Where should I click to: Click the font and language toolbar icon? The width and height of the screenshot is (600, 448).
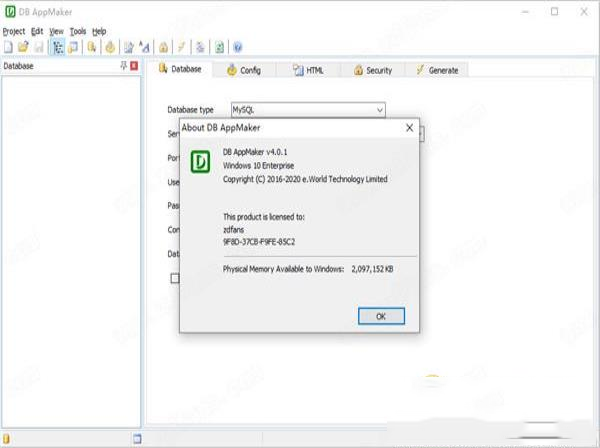click(144, 47)
